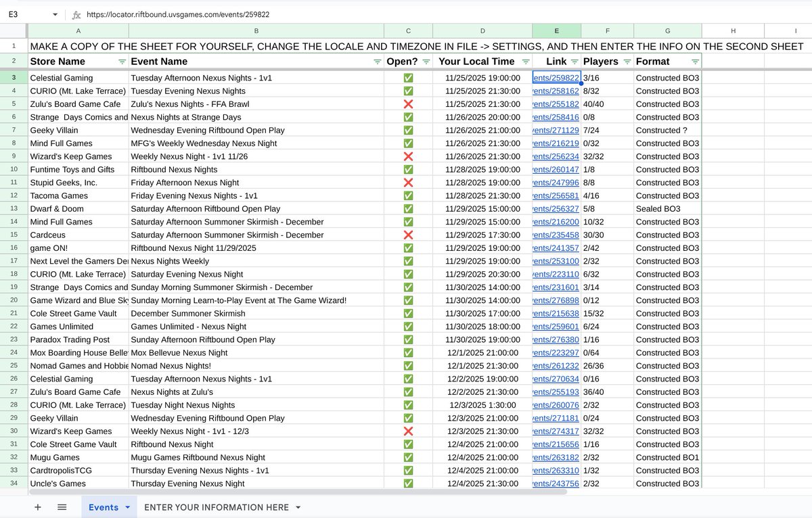
Task: Click the fx function icon
Action: pos(76,14)
